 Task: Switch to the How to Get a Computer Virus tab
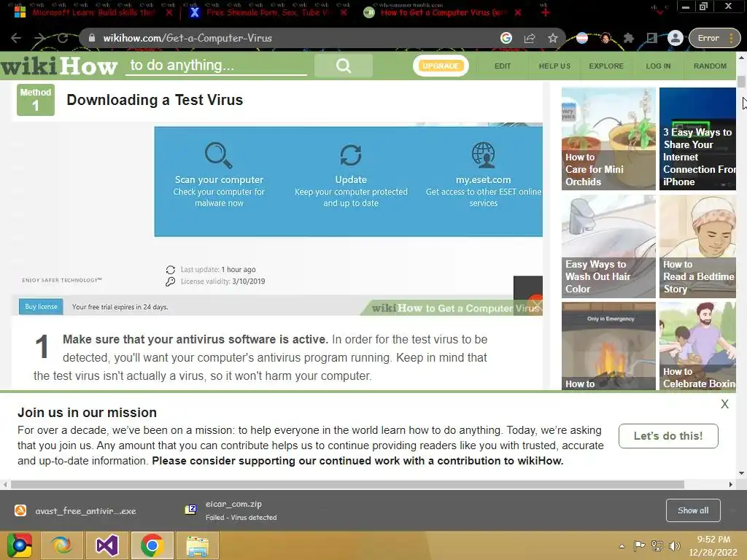pyautogui.click(x=441, y=12)
